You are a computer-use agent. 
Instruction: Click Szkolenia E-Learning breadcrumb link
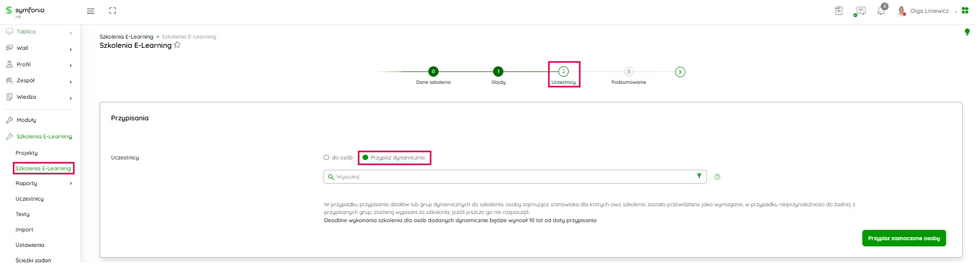coord(126,37)
